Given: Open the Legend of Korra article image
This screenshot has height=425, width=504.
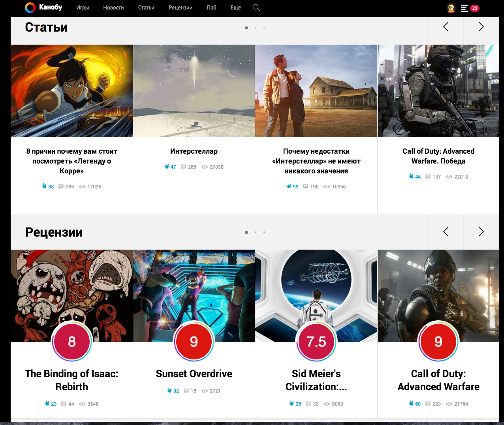Looking at the screenshot, I should [71, 91].
